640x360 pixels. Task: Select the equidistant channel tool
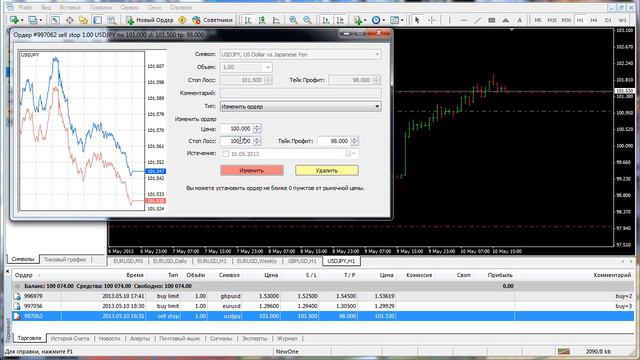coord(492,20)
